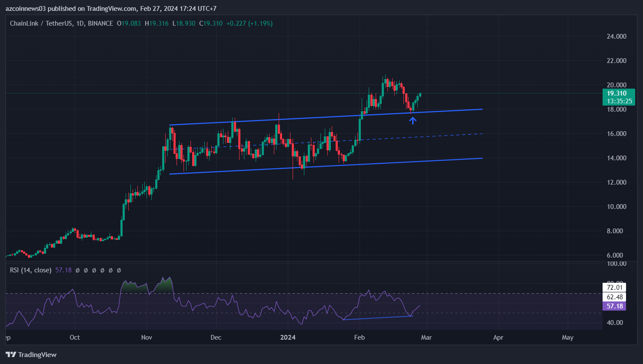Click the RSI (14, close) indicator legend

pyautogui.click(x=31, y=270)
